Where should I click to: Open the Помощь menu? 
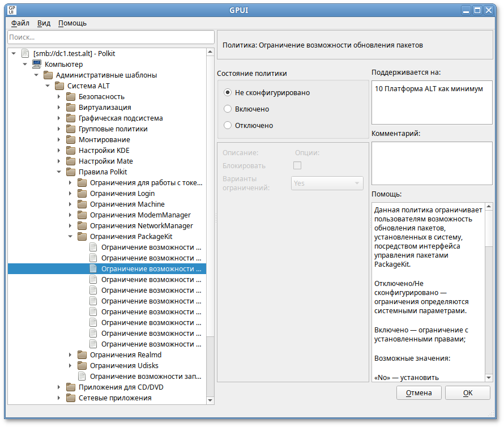[x=72, y=23]
